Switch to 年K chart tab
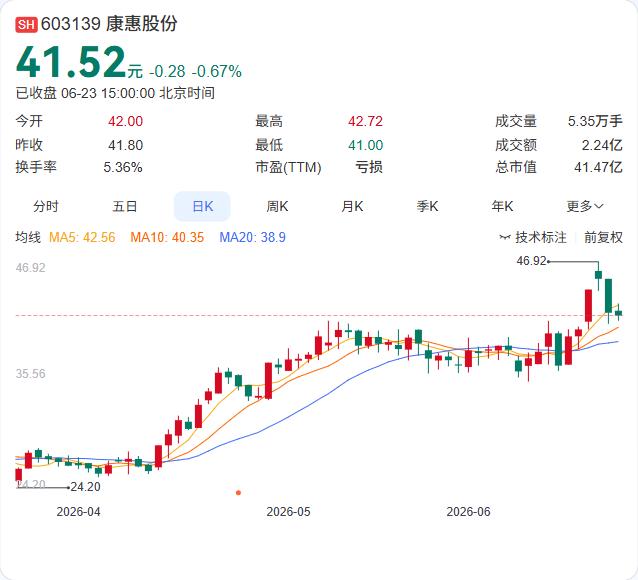This screenshot has width=638, height=580. click(502, 206)
